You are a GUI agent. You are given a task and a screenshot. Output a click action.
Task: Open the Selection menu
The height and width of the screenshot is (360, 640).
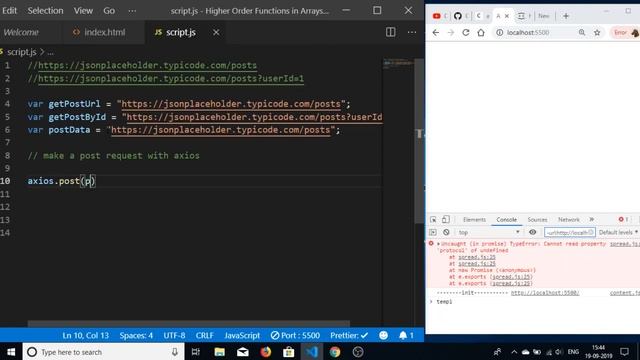coord(45,11)
